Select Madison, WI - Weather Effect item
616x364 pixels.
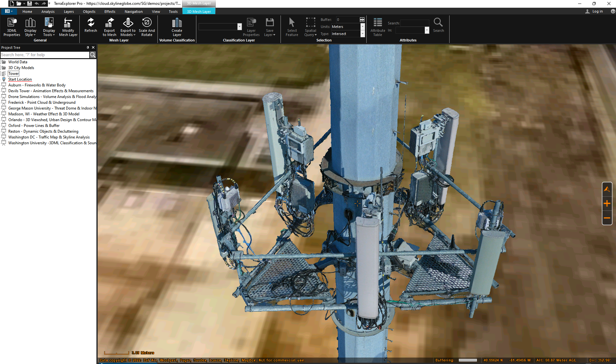(x=44, y=114)
